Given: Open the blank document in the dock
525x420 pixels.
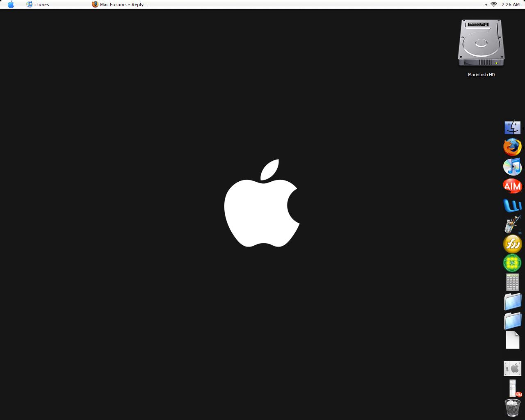Looking at the screenshot, I should click(x=513, y=340).
